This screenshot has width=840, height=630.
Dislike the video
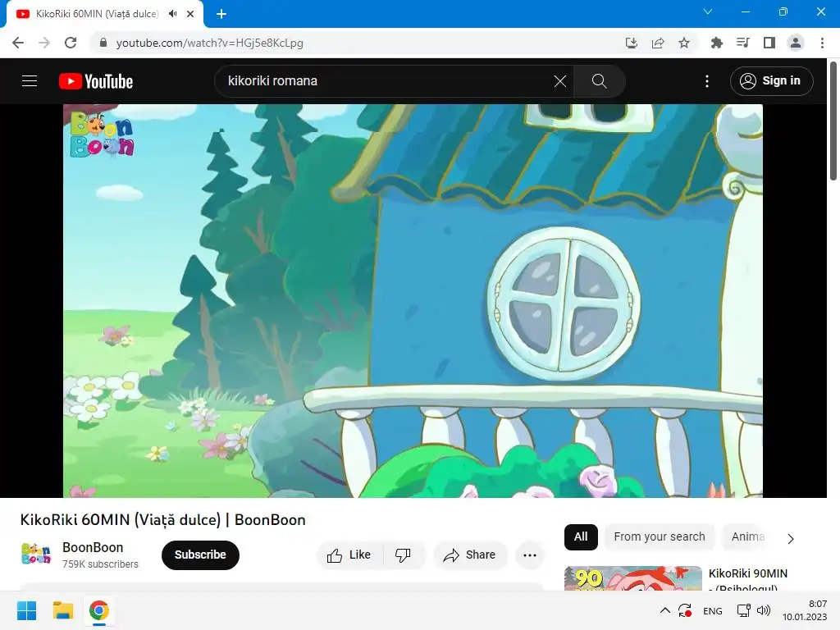click(404, 555)
